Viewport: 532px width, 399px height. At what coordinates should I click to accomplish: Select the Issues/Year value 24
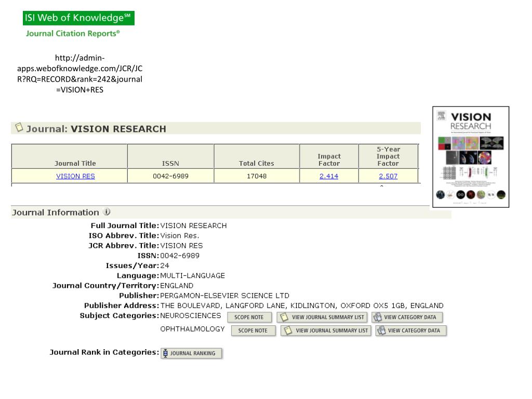pos(165,265)
